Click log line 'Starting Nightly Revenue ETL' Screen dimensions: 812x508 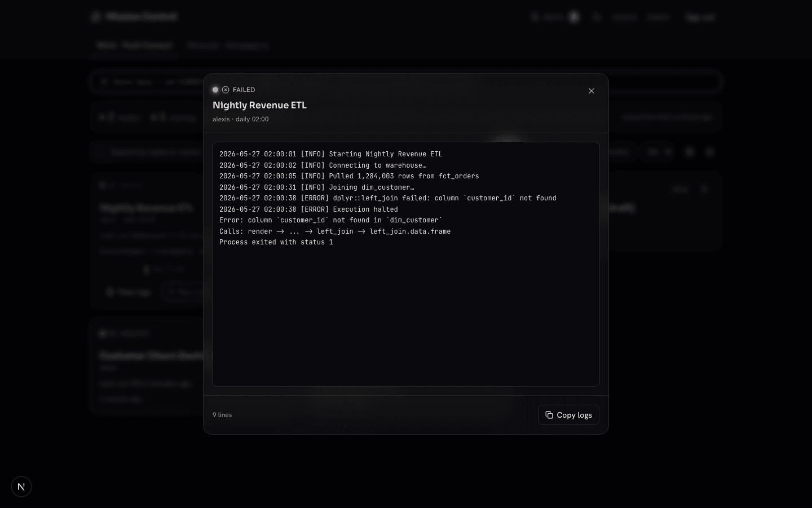[x=331, y=154]
